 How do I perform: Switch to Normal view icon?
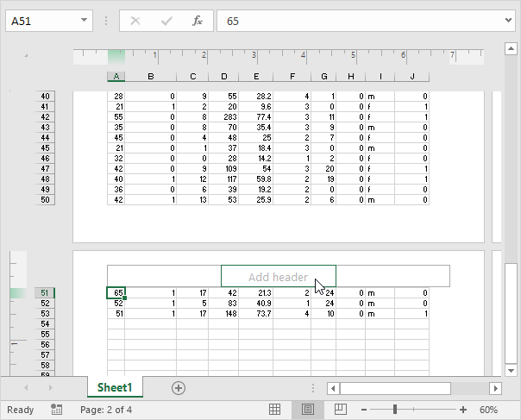pyautogui.click(x=274, y=410)
